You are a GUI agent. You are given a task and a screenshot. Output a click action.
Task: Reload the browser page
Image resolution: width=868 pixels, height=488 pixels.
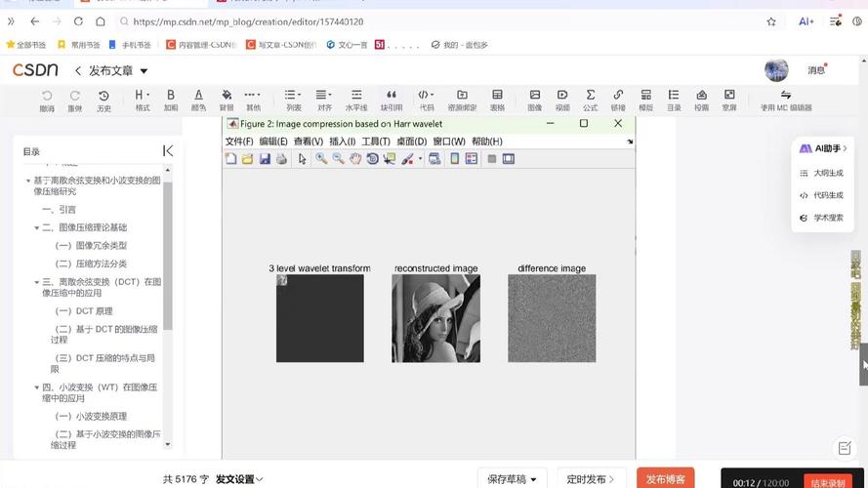[78, 21]
